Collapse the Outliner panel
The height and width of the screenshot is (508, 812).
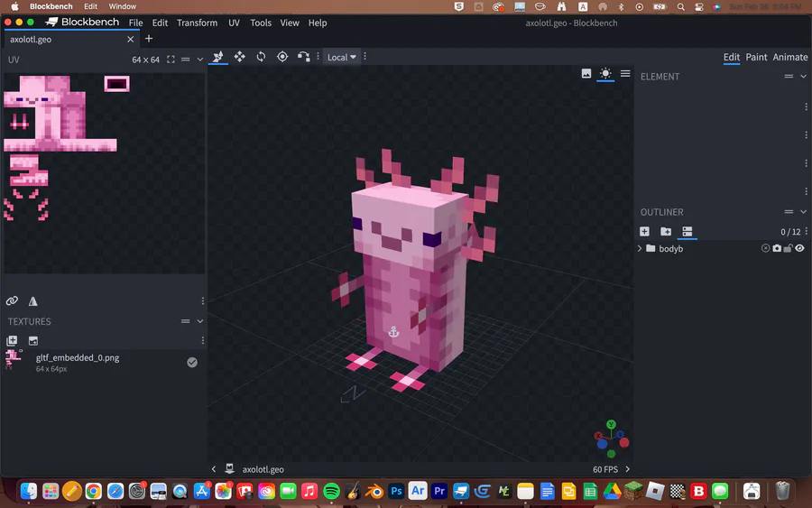(803, 212)
